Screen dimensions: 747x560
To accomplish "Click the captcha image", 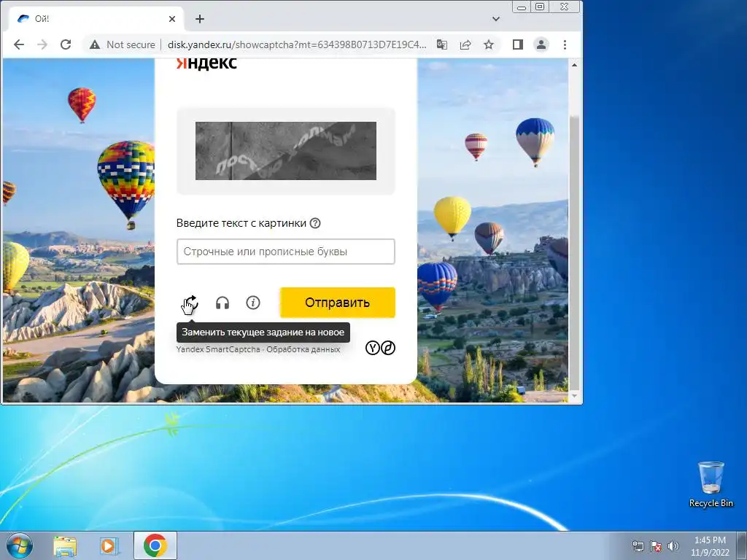I will [286, 151].
